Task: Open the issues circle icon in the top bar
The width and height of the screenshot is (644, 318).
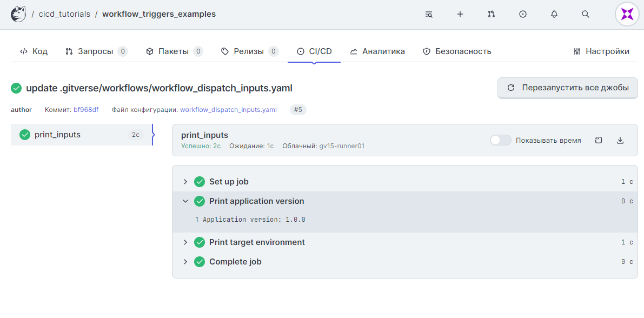Action: pyautogui.click(x=523, y=15)
